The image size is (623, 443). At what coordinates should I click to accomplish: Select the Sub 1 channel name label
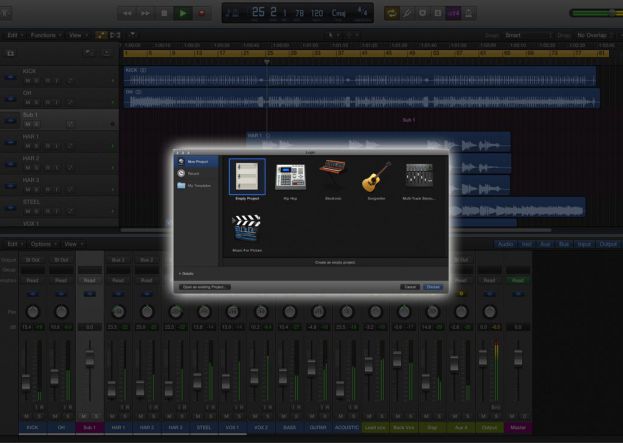pyautogui.click(x=89, y=428)
